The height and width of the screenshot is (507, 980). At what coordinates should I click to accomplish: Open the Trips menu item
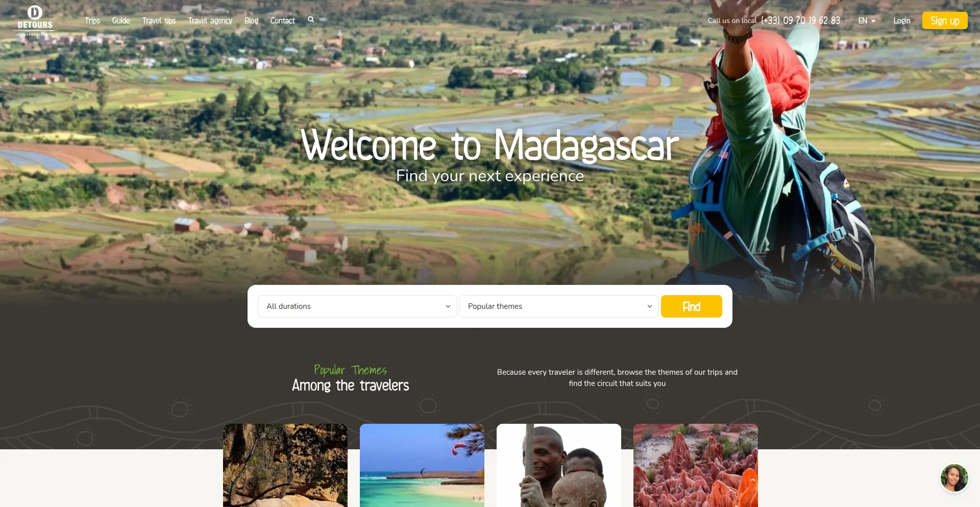tap(92, 21)
